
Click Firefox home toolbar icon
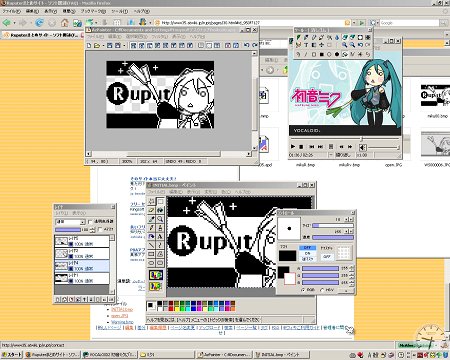[x=65, y=23]
